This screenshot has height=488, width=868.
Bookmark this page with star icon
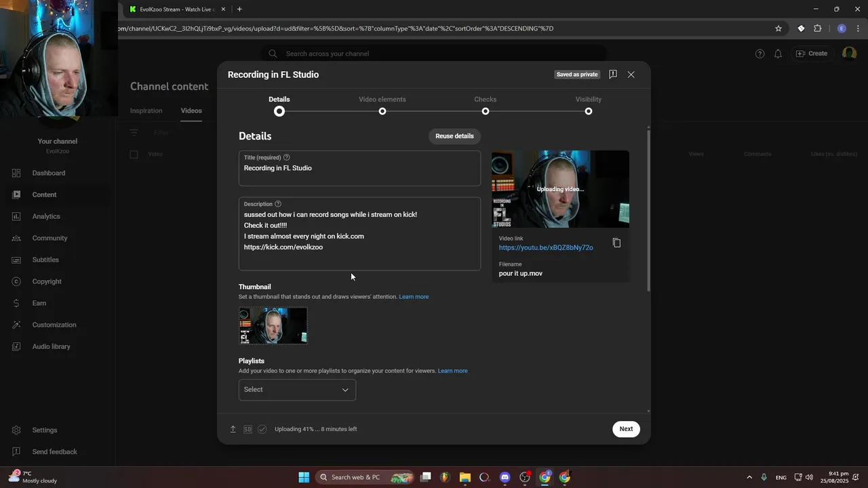coord(778,28)
